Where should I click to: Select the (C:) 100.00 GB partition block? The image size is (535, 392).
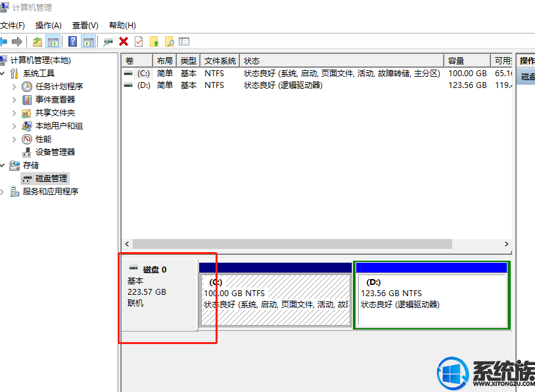[275, 295]
